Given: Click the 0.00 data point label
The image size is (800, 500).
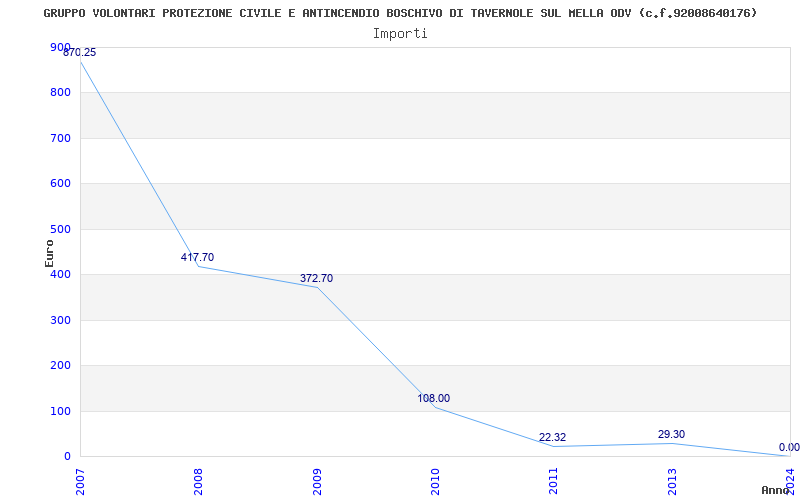Looking at the screenshot, I should pyautogui.click(x=789, y=447).
